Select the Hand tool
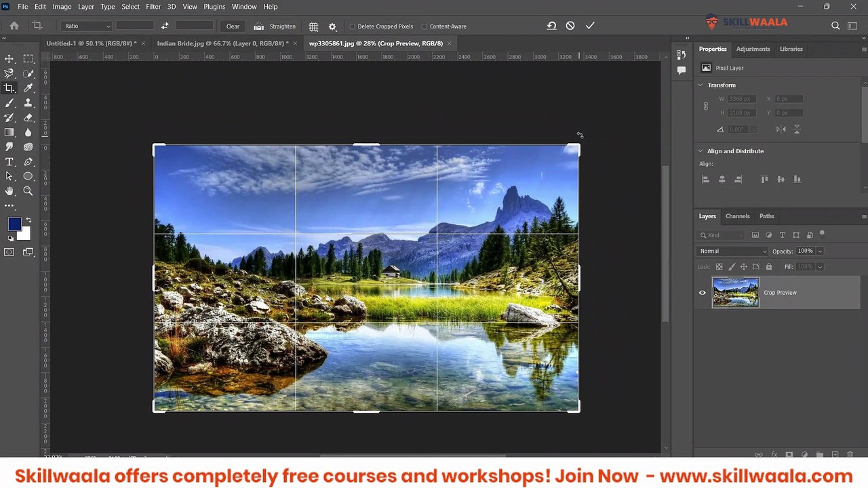Image resolution: width=868 pixels, height=488 pixels. (x=9, y=191)
